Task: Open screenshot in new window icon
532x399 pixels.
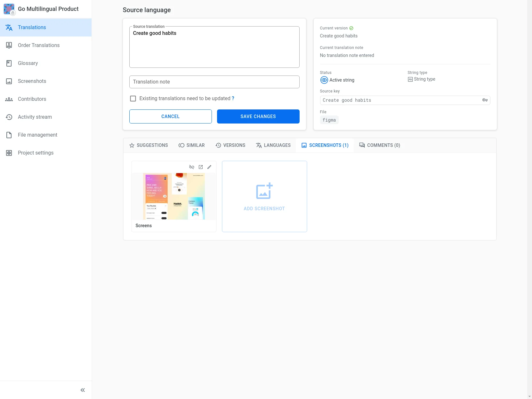Action: point(201,167)
